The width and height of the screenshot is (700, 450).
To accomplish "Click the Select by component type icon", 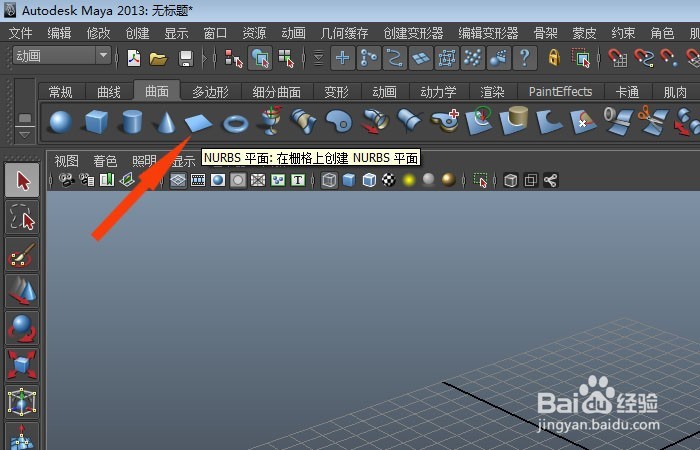I will point(286,58).
